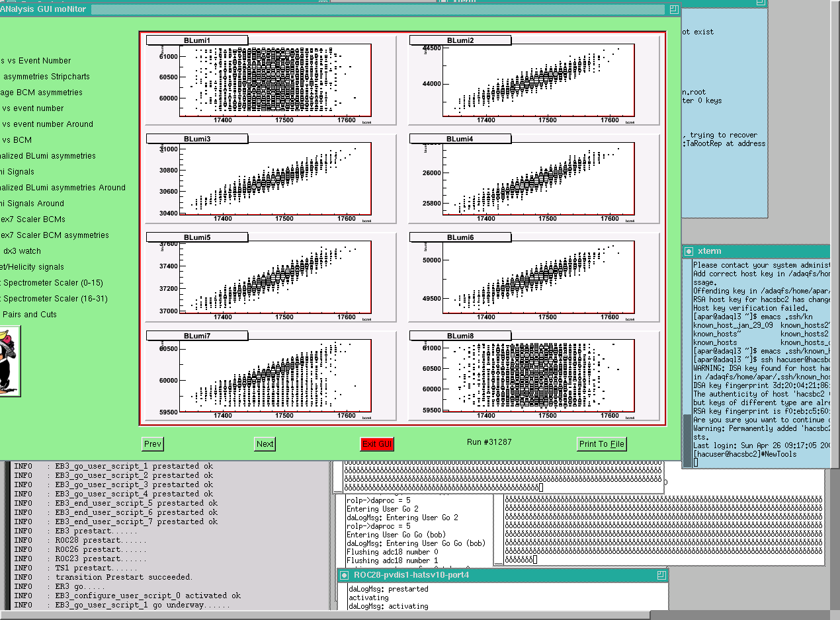Image resolution: width=840 pixels, height=620 pixels.
Task: Click the red Exit GUI button
Action: click(x=377, y=444)
